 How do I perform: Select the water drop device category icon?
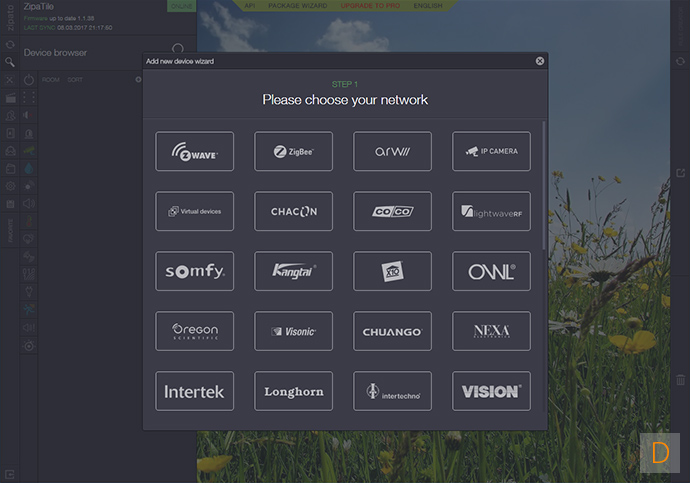29,168
